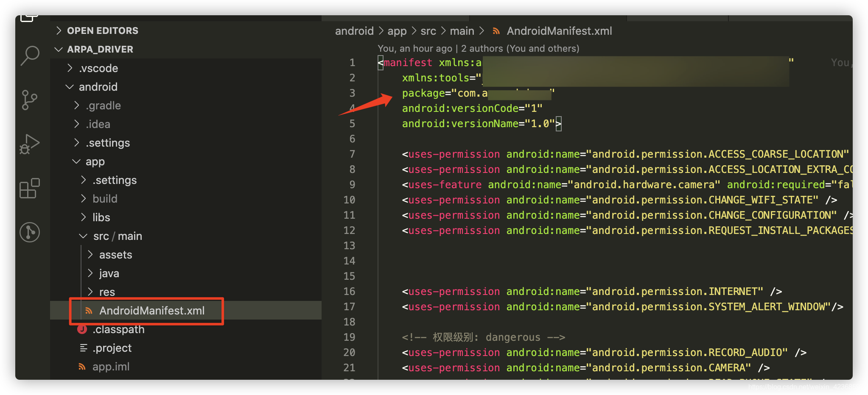Click the 'You, an hour ago' authors lens

[479, 48]
